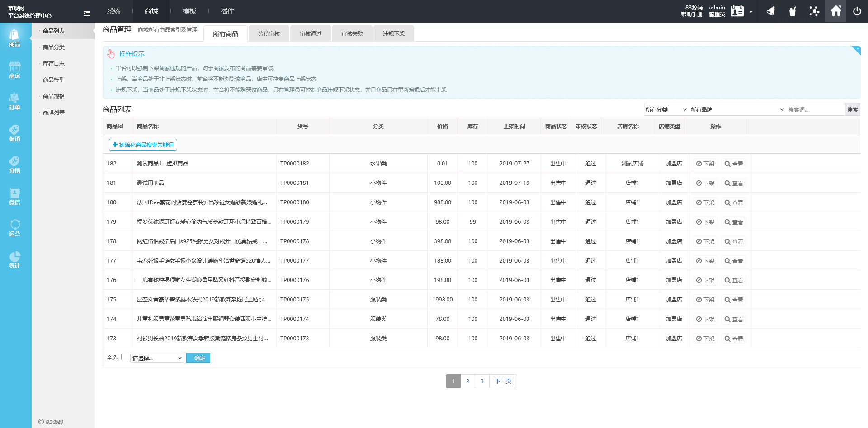This screenshot has height=428, width=868.
Task: Check the 全选 select-all checkbox
Action: (x=124, y=357)
